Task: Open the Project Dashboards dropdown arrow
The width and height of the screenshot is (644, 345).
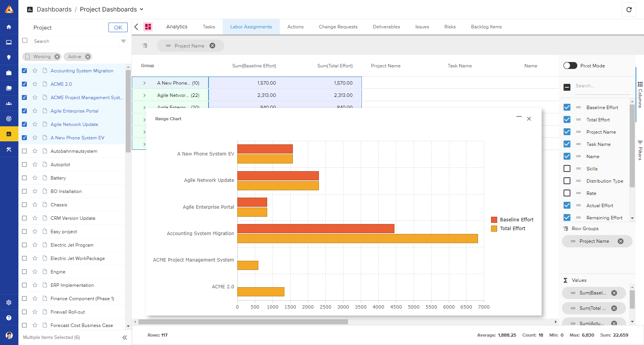Action: point(141,9)
